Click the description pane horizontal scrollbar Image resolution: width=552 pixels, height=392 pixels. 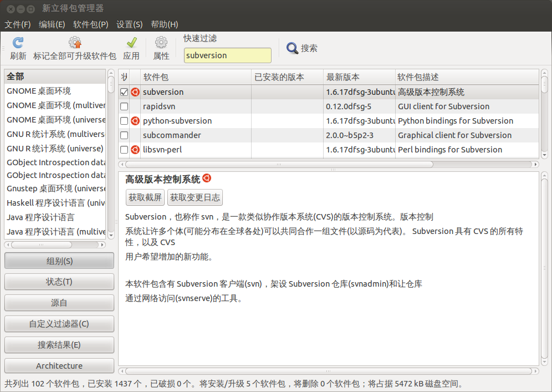pyautogui.click(x=329, y=371)
